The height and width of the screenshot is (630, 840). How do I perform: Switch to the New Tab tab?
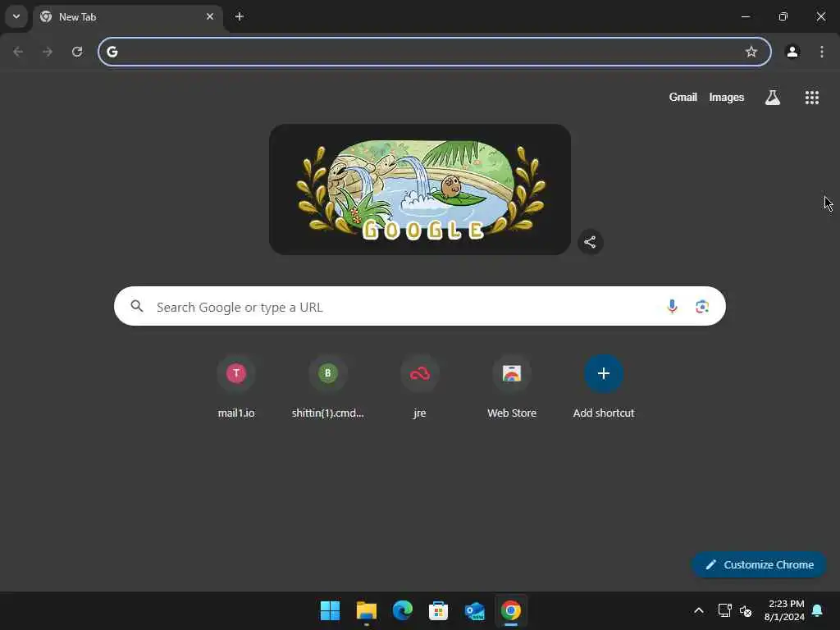click(x=127, y=17)
